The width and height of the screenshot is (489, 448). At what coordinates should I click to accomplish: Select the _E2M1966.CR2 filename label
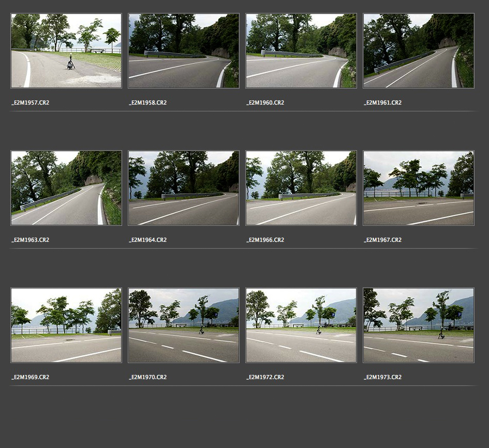click(x=265, y=240)
